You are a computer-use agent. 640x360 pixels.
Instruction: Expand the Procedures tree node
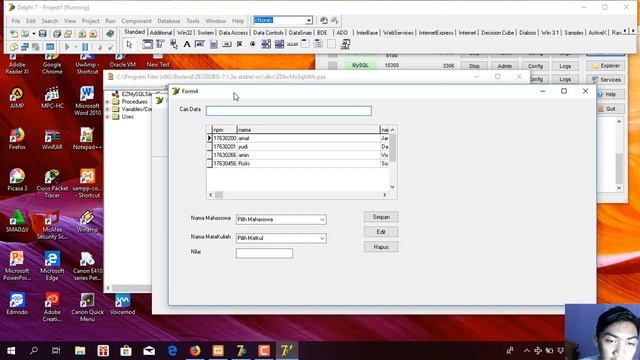[x=108, y=102]
